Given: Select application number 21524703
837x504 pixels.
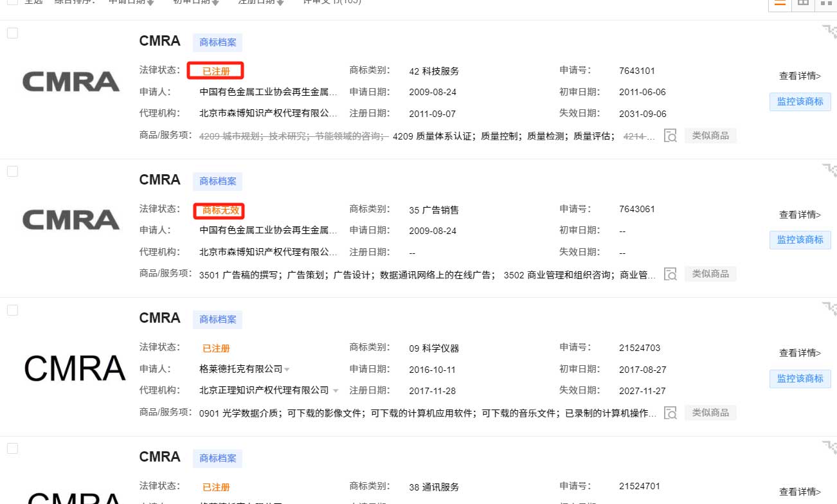Looking at the screenshot, I should [640, 348].
